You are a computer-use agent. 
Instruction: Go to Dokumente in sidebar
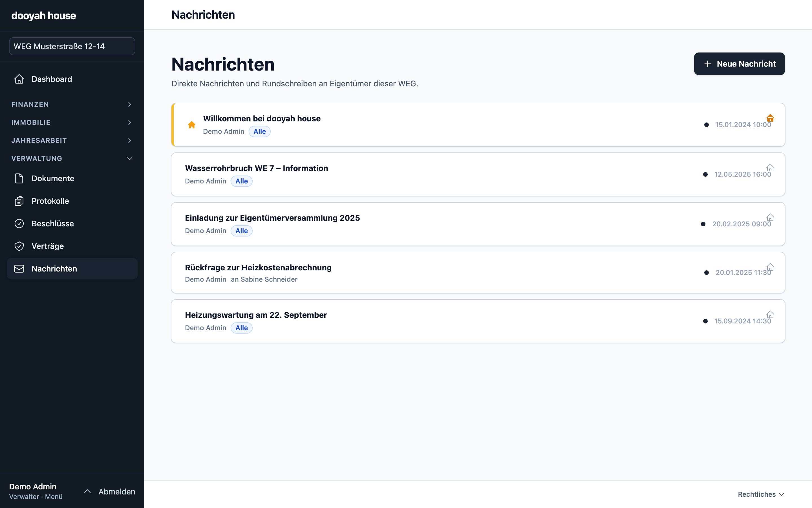pos(72,178)
